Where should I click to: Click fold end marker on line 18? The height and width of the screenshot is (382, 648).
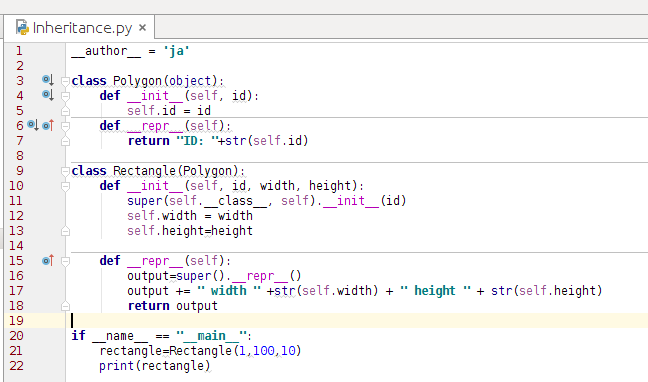click(65, 306)
